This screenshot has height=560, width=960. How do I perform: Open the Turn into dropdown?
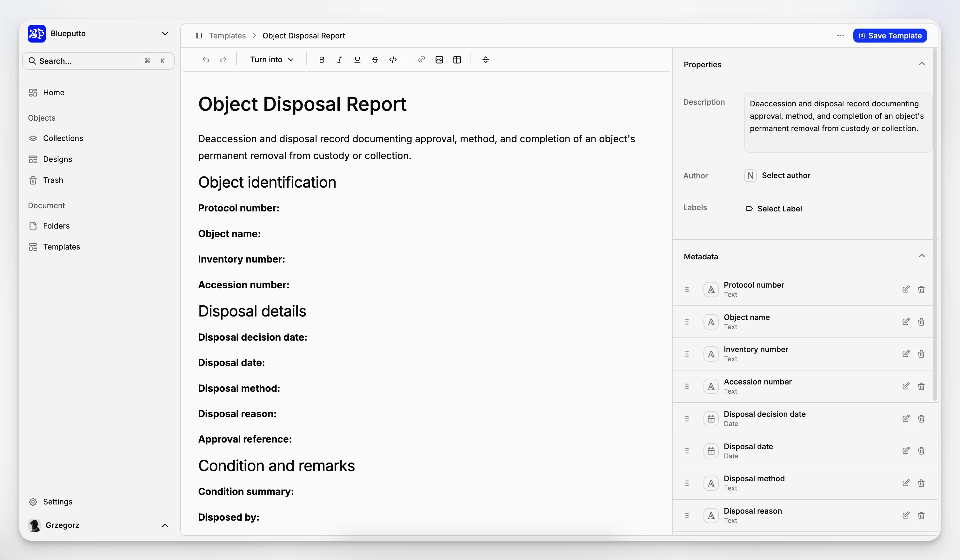(x=272, y=60)
